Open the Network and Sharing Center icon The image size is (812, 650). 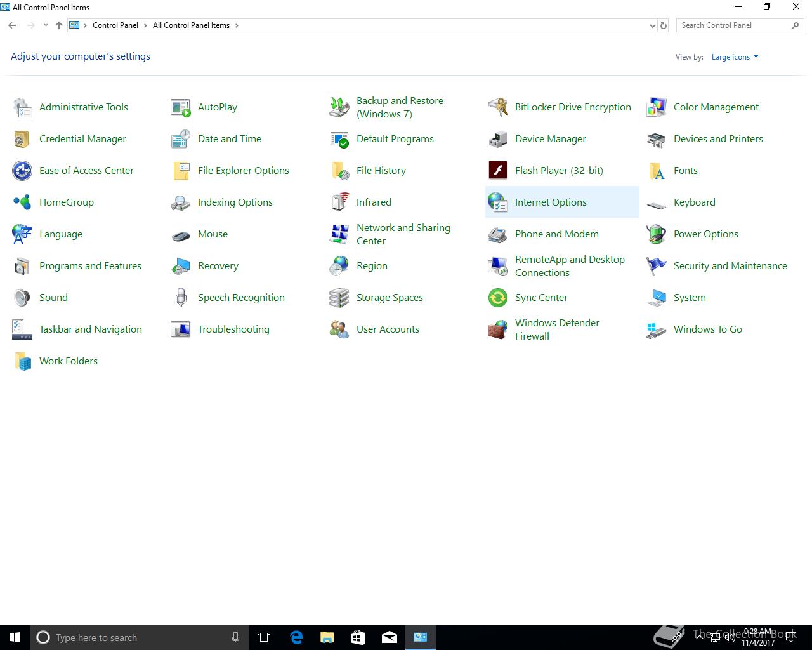tap(339, 234)
